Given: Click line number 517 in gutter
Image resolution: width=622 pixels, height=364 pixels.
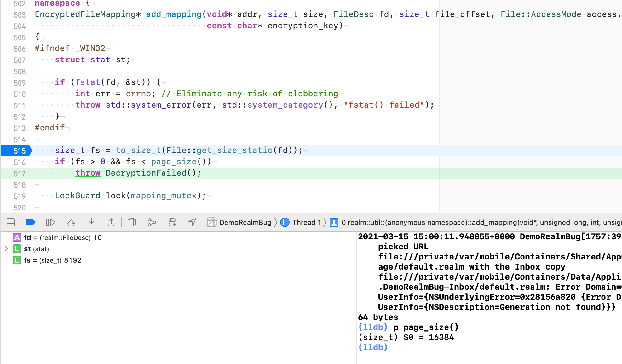Looking at the screenshot, I should pyautogui.click(x=20, y=173).
